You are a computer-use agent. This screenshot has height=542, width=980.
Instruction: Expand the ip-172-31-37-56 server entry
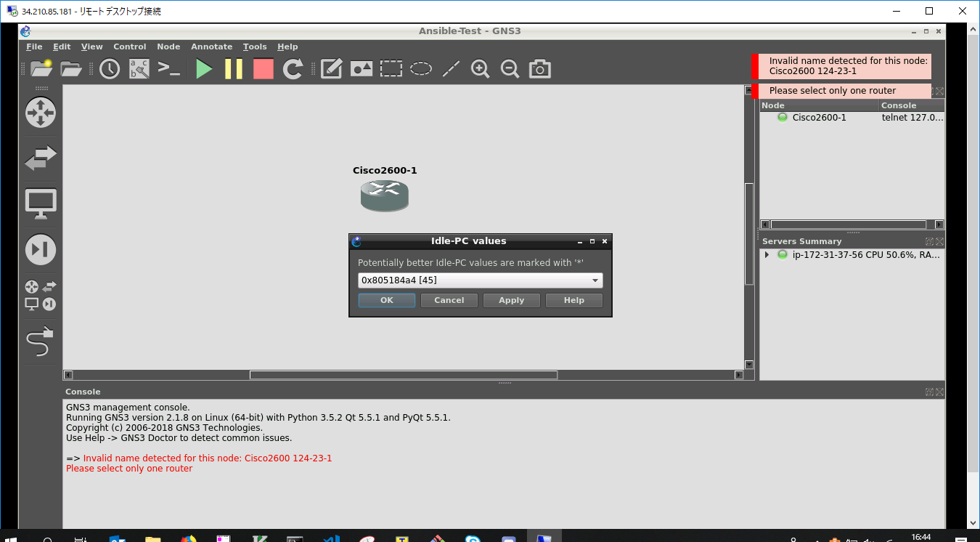[767, 255]
